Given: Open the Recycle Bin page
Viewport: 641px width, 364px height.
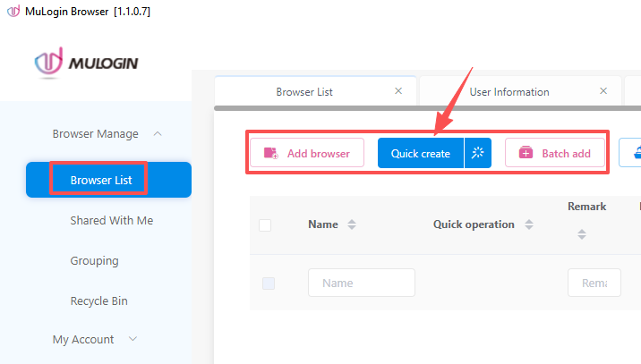Looking at the screenshot, I should [x=98, y=301].
